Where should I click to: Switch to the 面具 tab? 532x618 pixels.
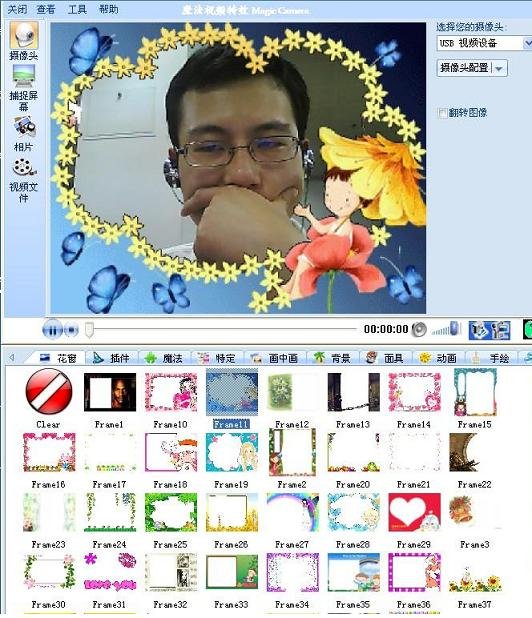pyautogui.click(x=385, y=358)
